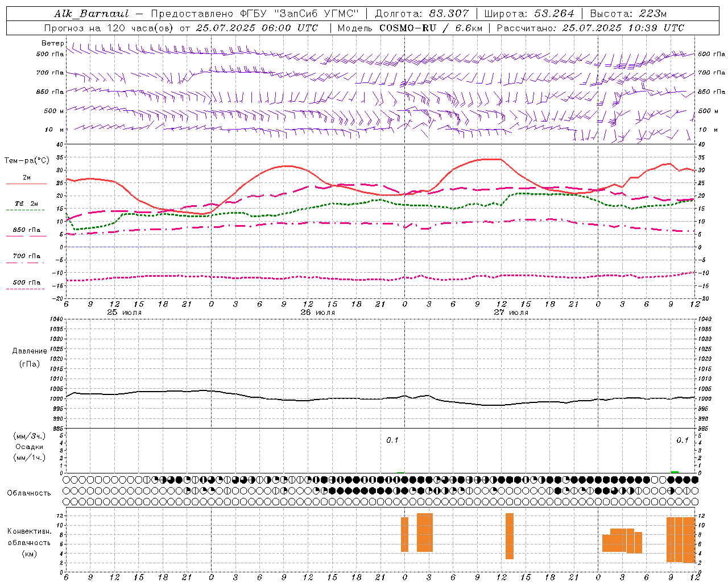The image size is (728, 582).
Task: Click the forecast text "Прогноз на 120 часа(ов)"
Action: coord(110,28)
